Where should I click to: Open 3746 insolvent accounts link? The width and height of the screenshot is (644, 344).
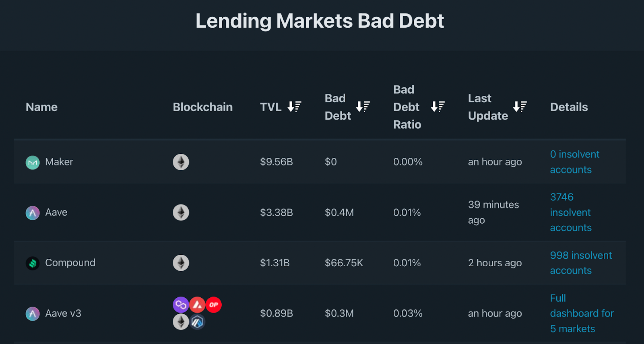[x=571, y=212]
